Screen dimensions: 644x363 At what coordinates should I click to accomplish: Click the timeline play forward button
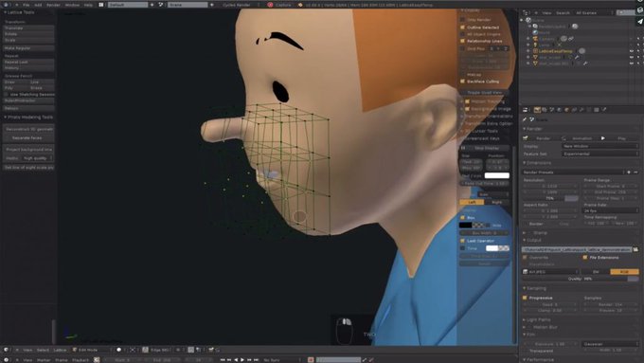point(242,360)
